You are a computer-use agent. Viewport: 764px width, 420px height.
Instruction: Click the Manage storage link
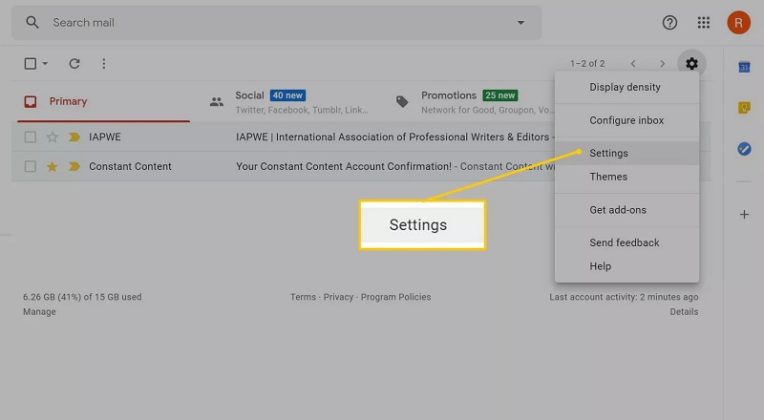pos(39,312)
